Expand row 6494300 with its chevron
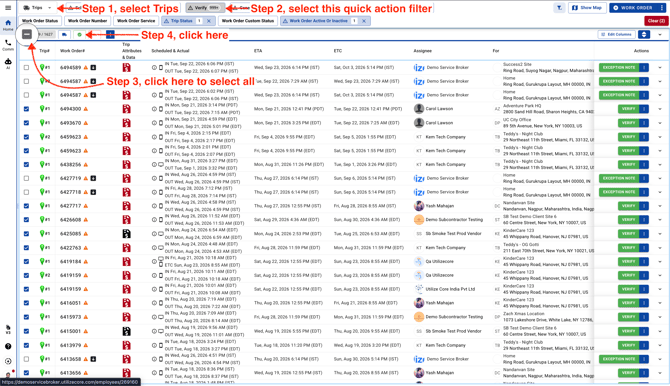This screenshot has width=670, height=386. (660, 109)
